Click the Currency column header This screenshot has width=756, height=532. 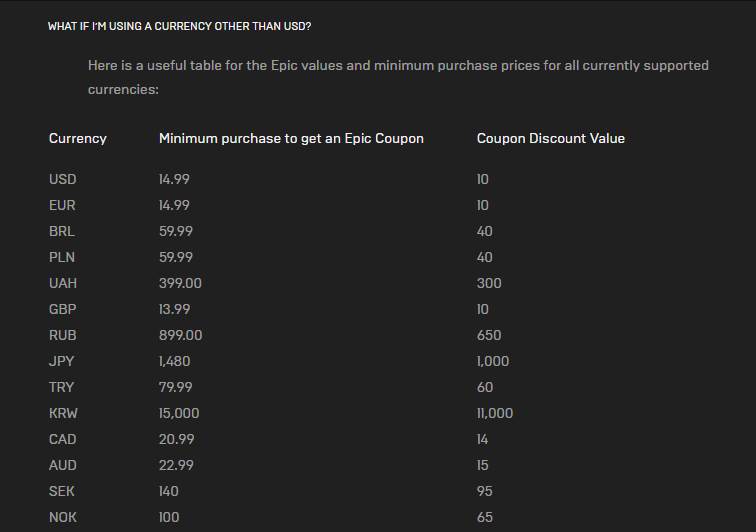coord(78,138)
